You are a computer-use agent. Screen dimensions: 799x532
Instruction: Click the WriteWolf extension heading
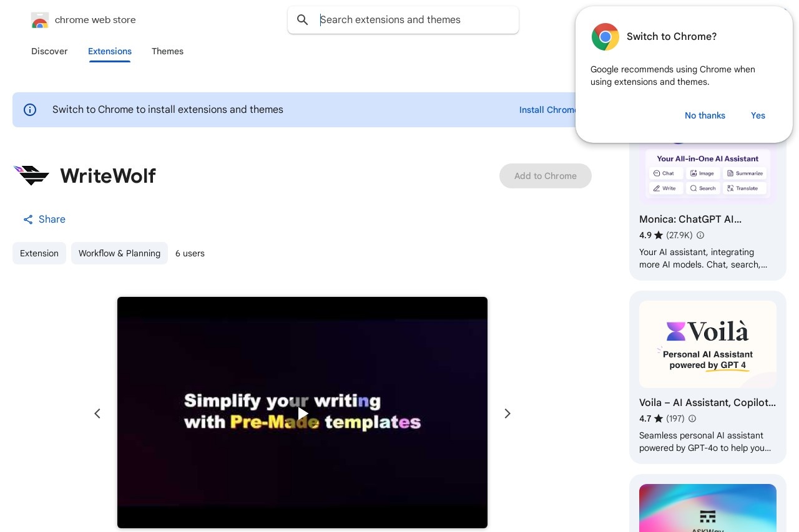(x=108, y=176)
